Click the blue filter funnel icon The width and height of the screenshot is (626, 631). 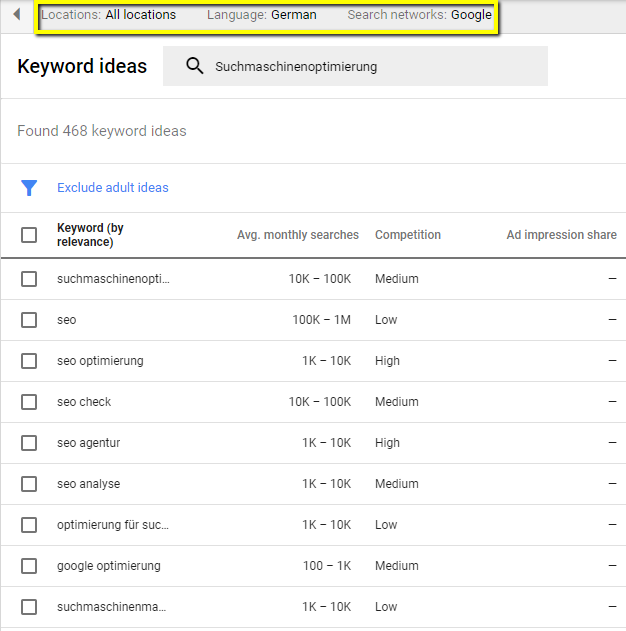[x=29, y=188]
